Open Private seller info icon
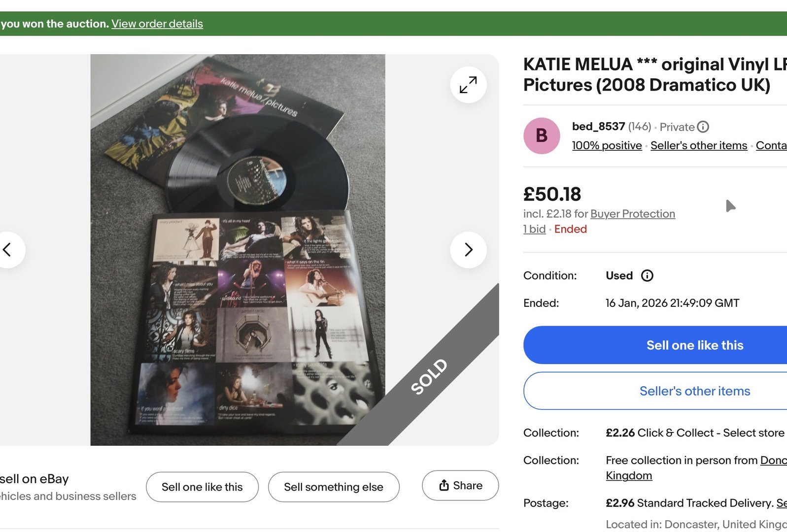This screenshot has height=532, width=787. pyautogui.click(x=703, y=127)
